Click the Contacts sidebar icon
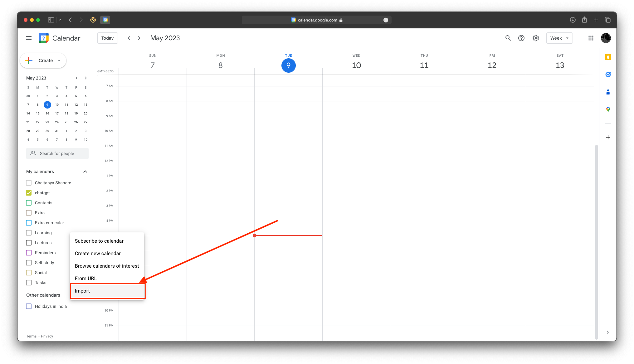 (608, 92)
